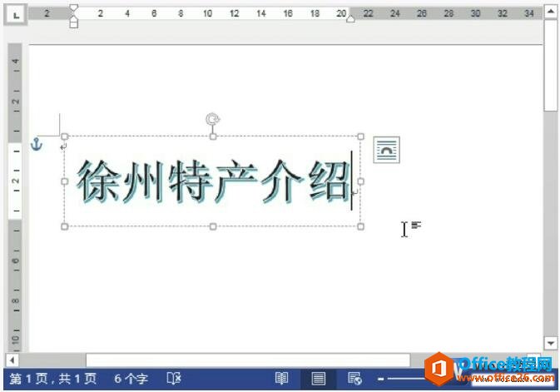
Task: Click the left-middle resize handle of the text box
Action: 65,181
